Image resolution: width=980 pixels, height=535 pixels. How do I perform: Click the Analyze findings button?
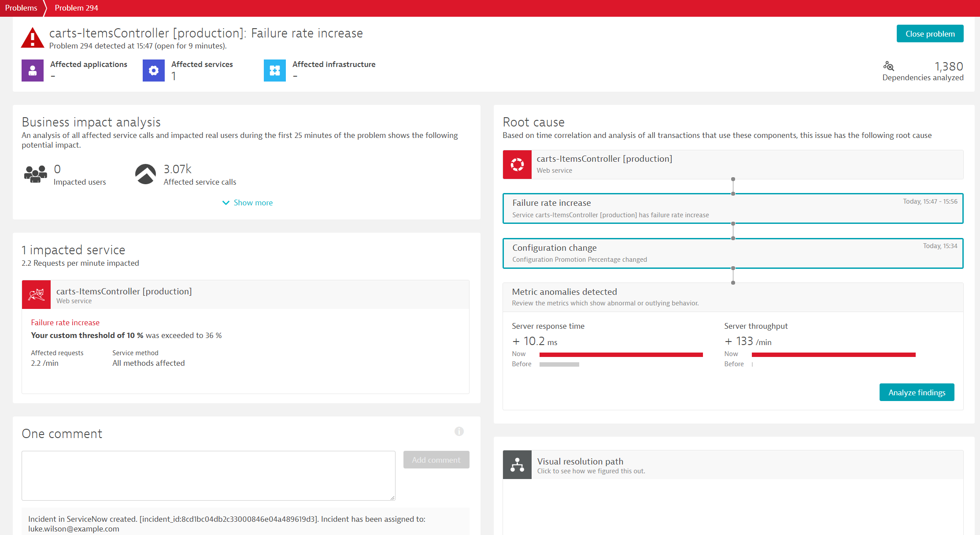click(917, 392)
